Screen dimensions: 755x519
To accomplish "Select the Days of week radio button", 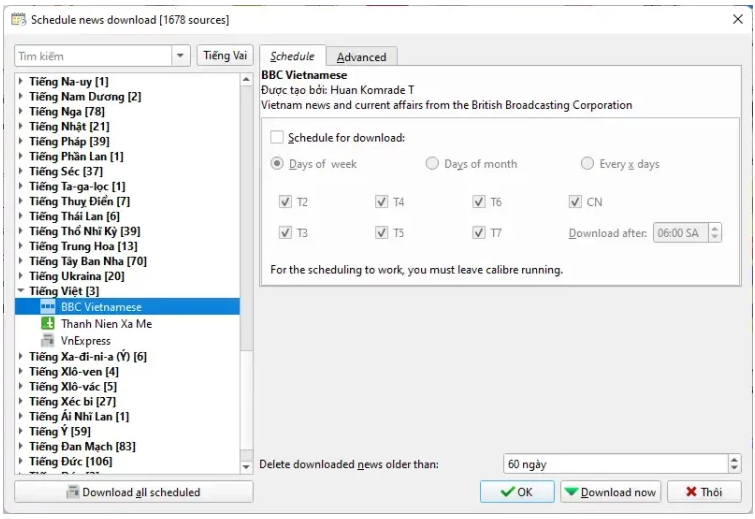I will (277, 164).
